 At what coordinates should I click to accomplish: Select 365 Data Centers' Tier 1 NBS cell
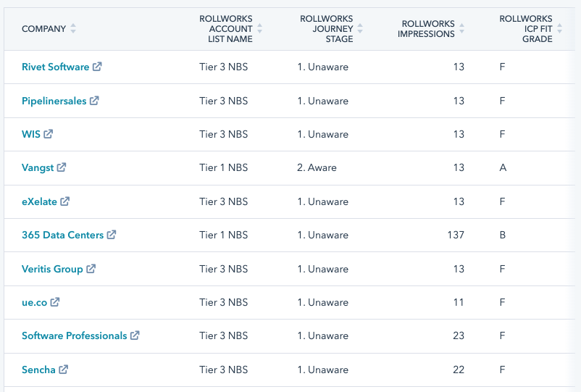tap(223, 235)
